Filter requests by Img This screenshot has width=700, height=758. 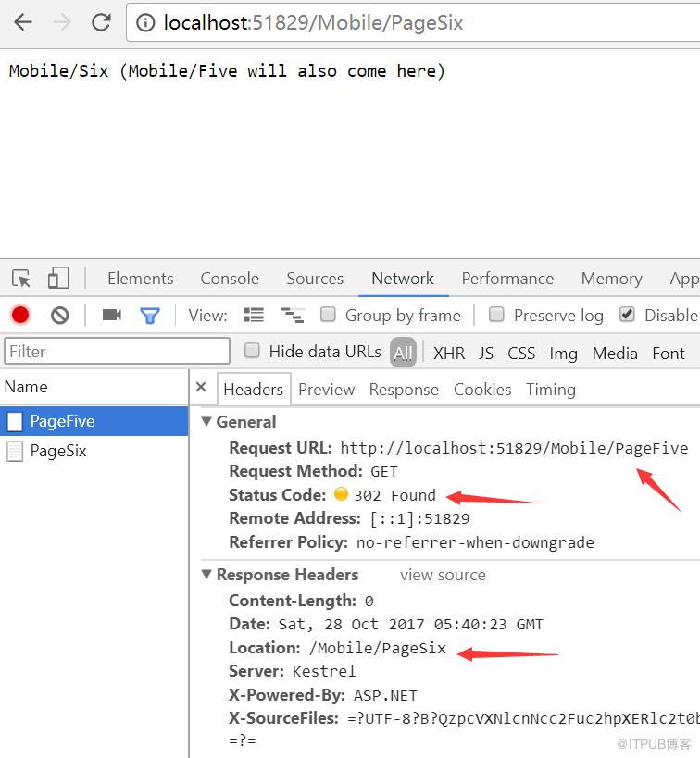563,354
